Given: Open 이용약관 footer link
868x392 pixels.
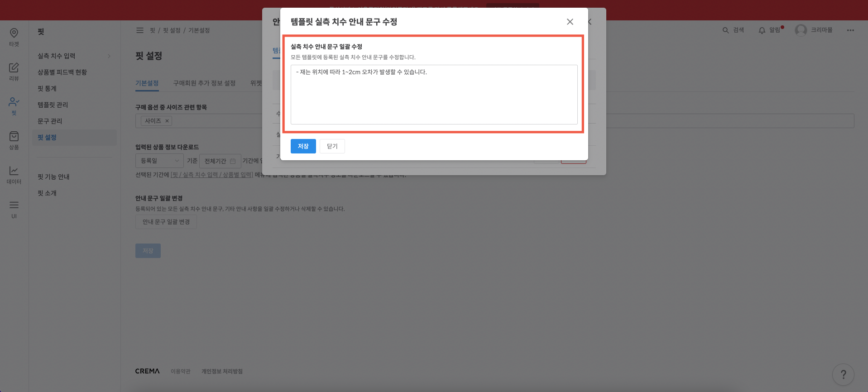Looking at the screenshot, I should pyautogui.click(x=181, y=371).
